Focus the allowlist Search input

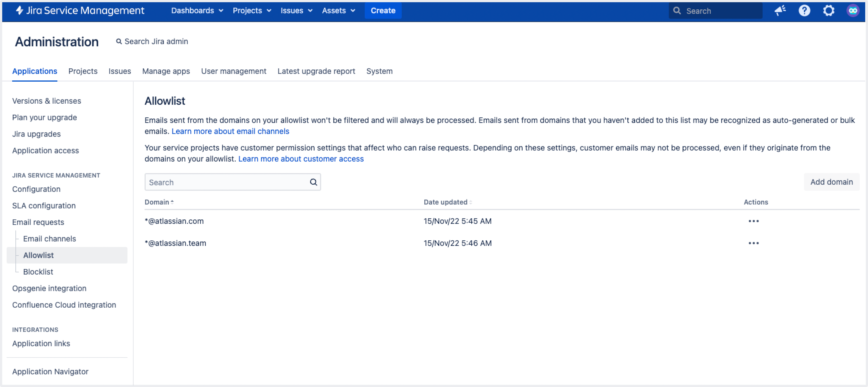(233, 182)
